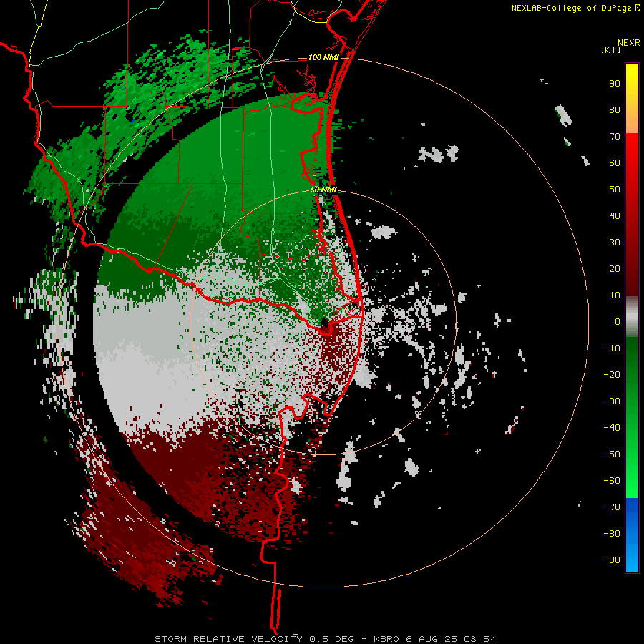Image resolution: width=644 pixels, height=644 pixels.
Task: Click the black radar site dot at center
Action: click(324, 323)
